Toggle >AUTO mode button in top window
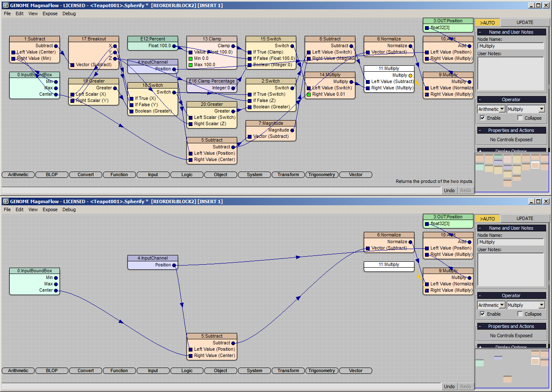Viewport: 552px width, 392px height. (487, 23)
